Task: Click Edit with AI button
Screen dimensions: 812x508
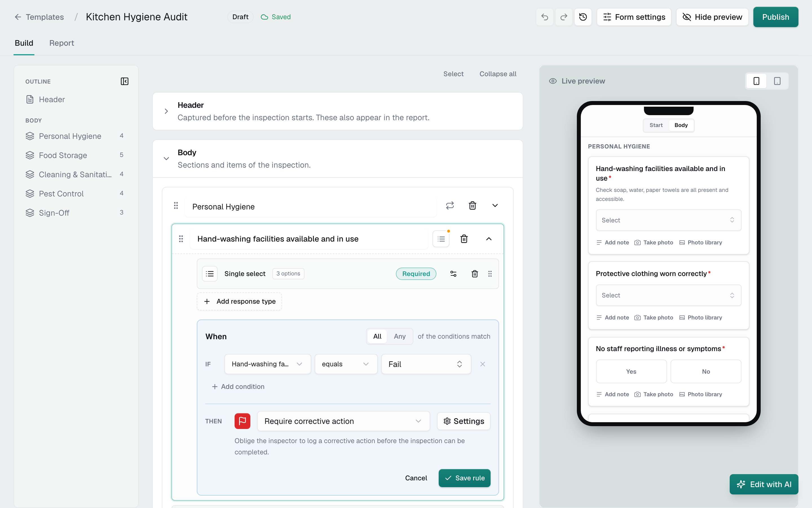Action: pos(764,484)
